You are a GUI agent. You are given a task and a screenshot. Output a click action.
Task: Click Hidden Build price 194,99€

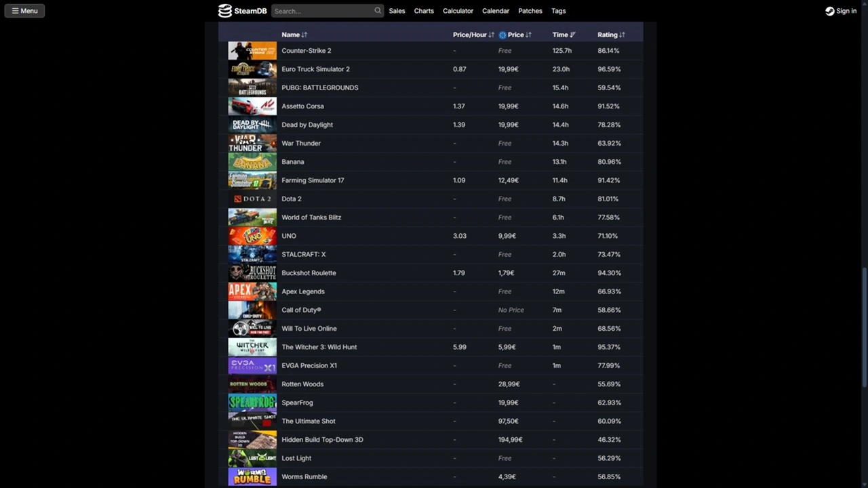click(511, 440)
